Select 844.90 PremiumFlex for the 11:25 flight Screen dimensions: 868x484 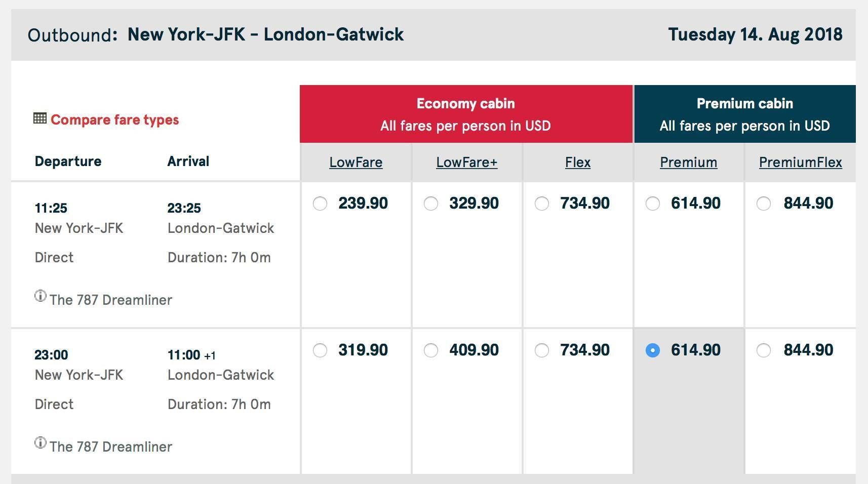pos(764,204)
